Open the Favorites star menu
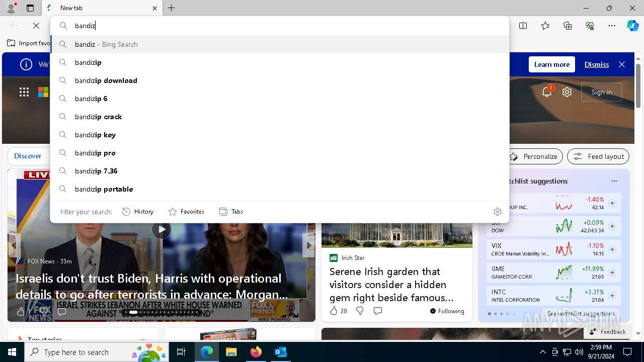The image size is (644, 362). (545, 26)
